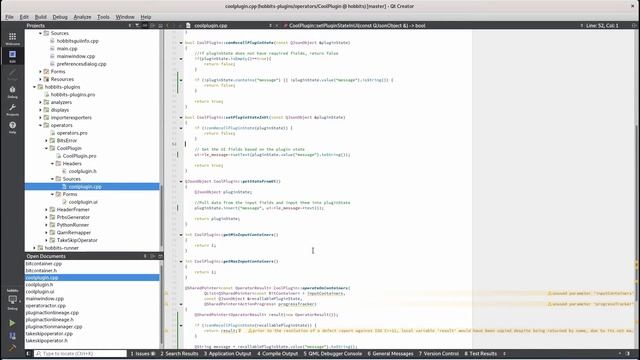Open the output panes menu arrows in bottom bar

[x=504, y=353]
